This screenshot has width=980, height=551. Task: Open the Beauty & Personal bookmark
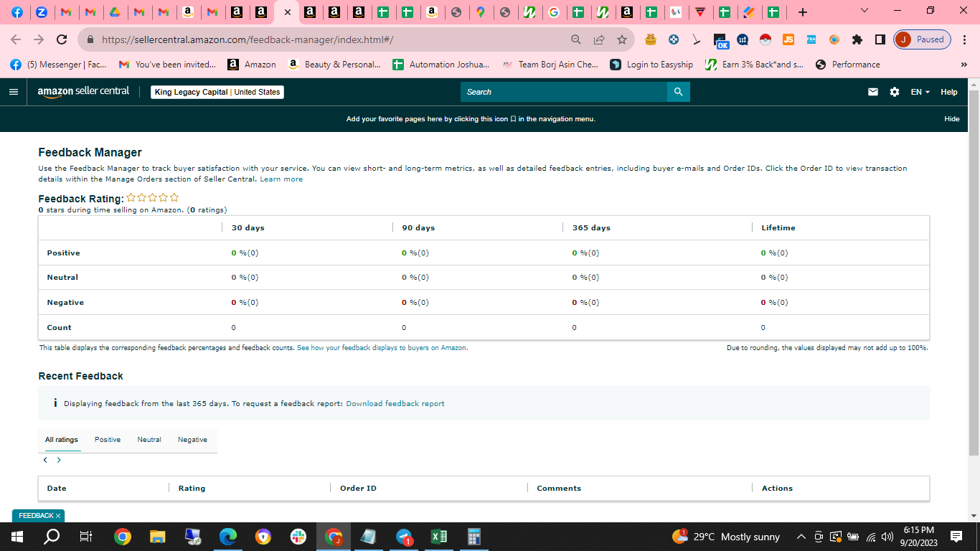click(334, 65)
